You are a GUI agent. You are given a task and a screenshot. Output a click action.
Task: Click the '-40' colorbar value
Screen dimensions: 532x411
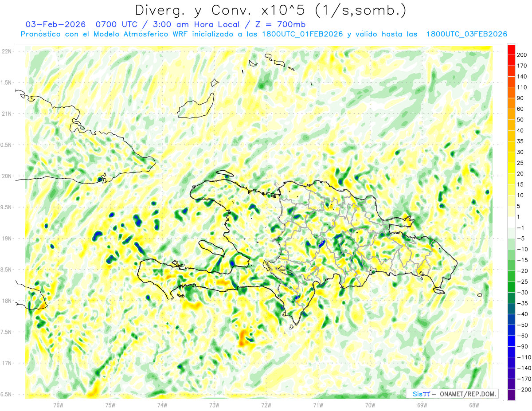[x=522, y=314]
